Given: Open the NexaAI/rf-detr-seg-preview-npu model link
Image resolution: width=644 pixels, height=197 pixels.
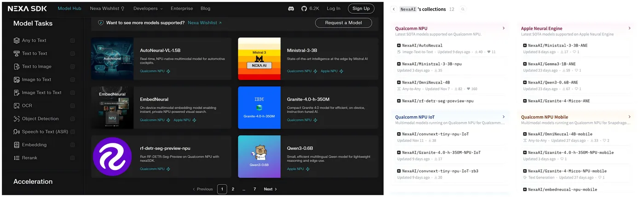Looking at the screenshot, I should tap(437, 101).
